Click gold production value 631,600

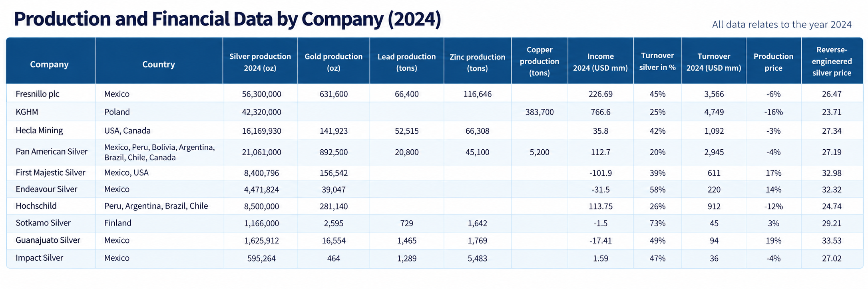click(x=334, y=94)
